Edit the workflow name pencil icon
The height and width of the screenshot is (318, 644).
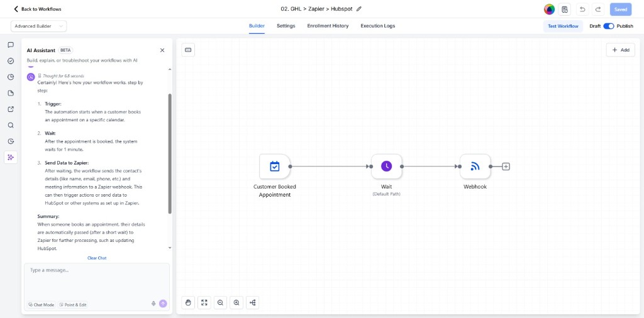[x=359, y=9]
